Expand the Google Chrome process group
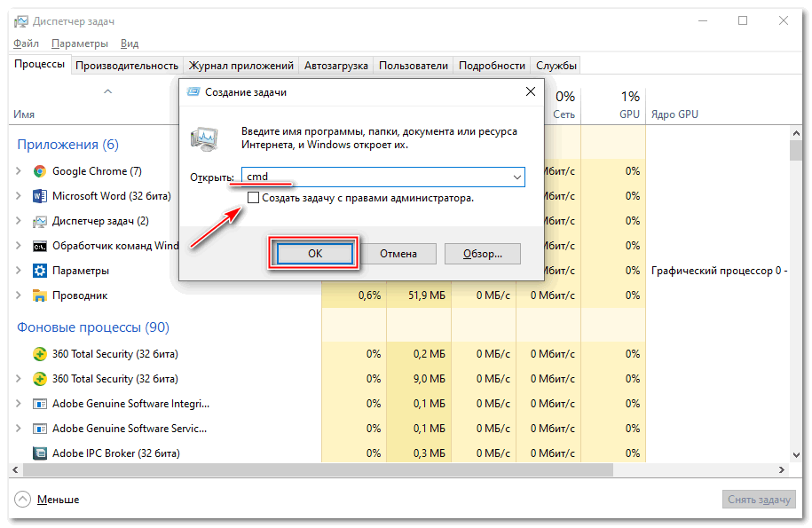This screenshot has height=528, width=812. click(x=20, y=171)
